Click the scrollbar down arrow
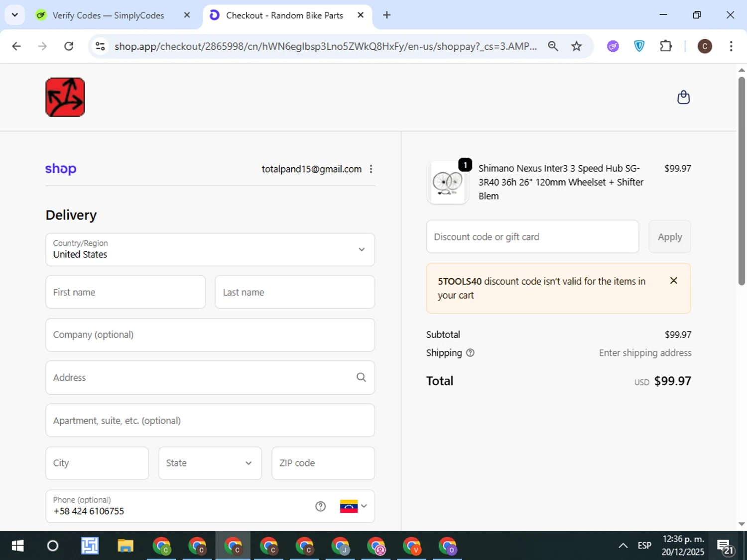The image size is (747, 560). [x=742, y=524]
